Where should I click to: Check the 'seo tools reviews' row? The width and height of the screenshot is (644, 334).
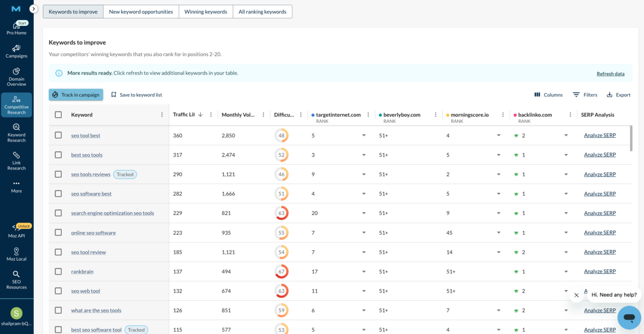pos(58,174)
